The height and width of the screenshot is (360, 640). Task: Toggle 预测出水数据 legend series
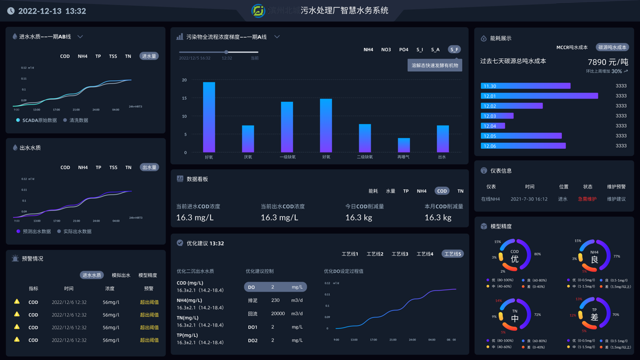[33, 231]
